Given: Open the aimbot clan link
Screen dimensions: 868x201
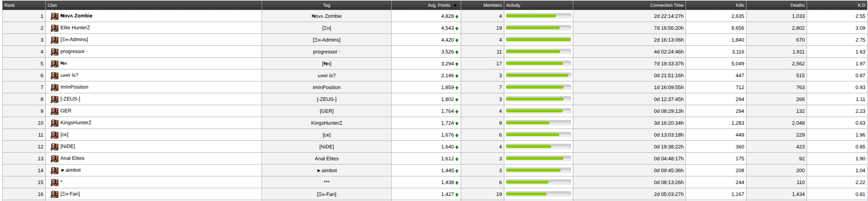Looking at the screenshot, I should coord(73,170).
